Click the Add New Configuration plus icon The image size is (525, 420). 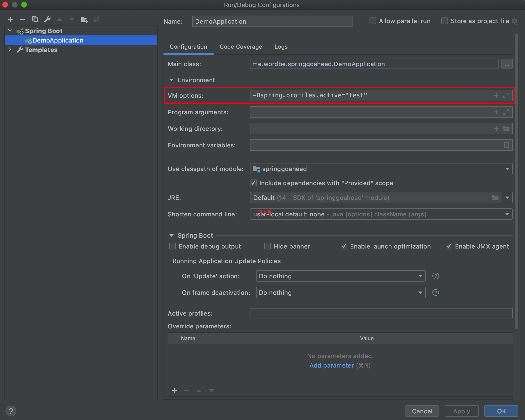tap(10, 19)
